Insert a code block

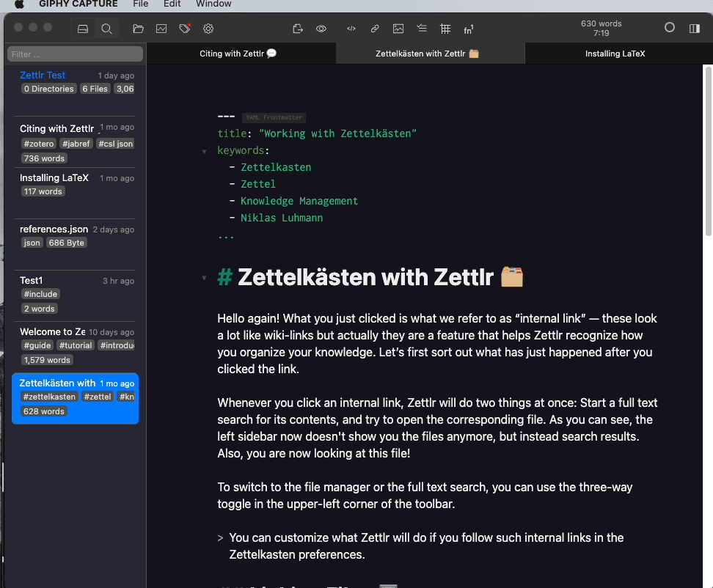click(x=351, y=29)
